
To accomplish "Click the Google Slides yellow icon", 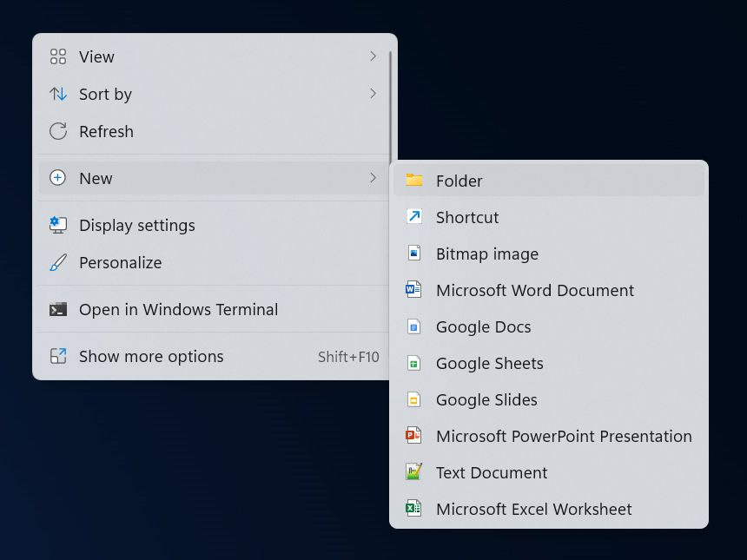I will click(x=413, y=399).
